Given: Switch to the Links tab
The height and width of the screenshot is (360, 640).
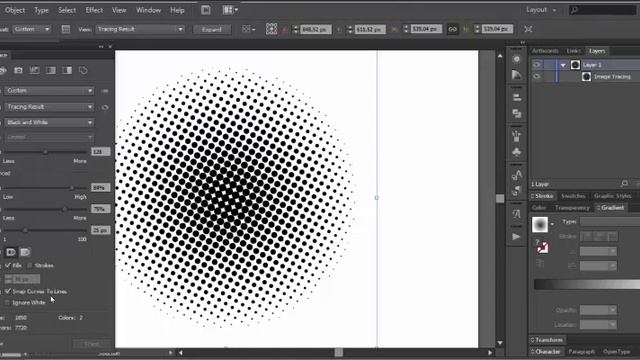Looking at the screenshot, I should click(x=573, y=51).
